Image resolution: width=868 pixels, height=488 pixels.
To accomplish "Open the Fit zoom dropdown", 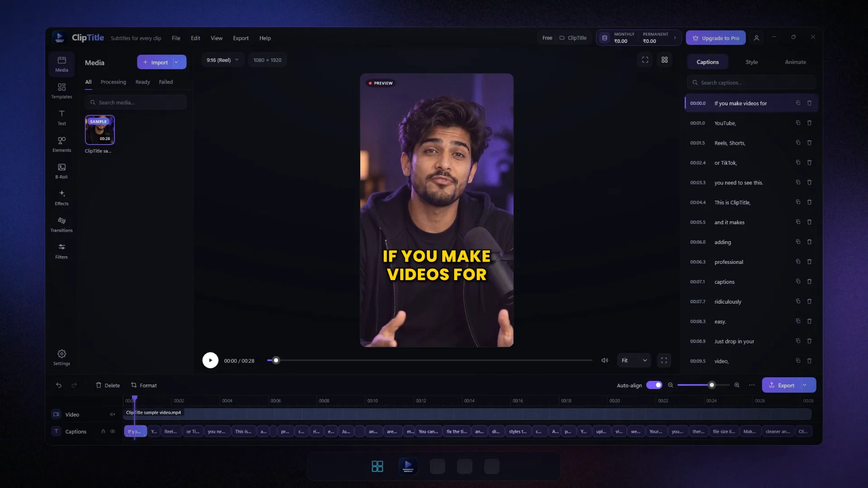I will pos(634,360).
